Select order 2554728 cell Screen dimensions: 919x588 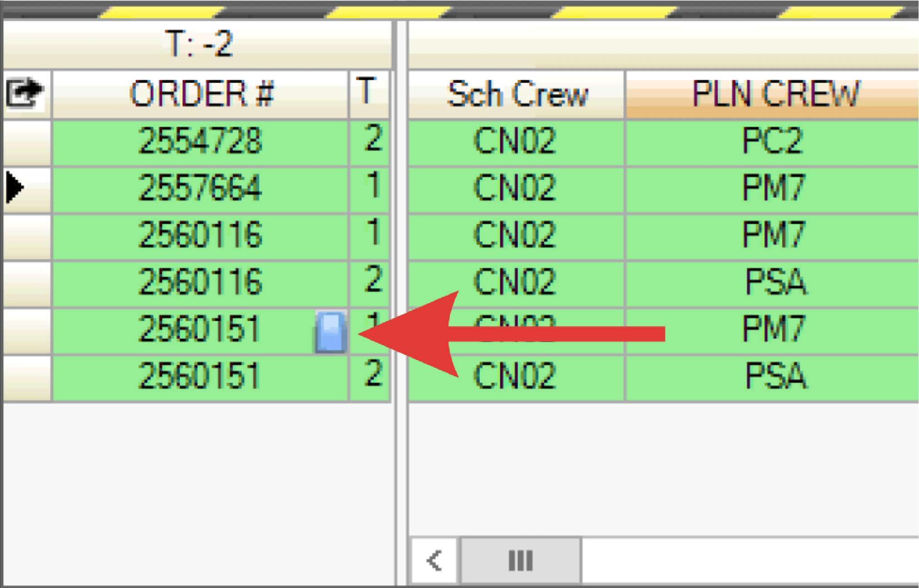point(200,141)
